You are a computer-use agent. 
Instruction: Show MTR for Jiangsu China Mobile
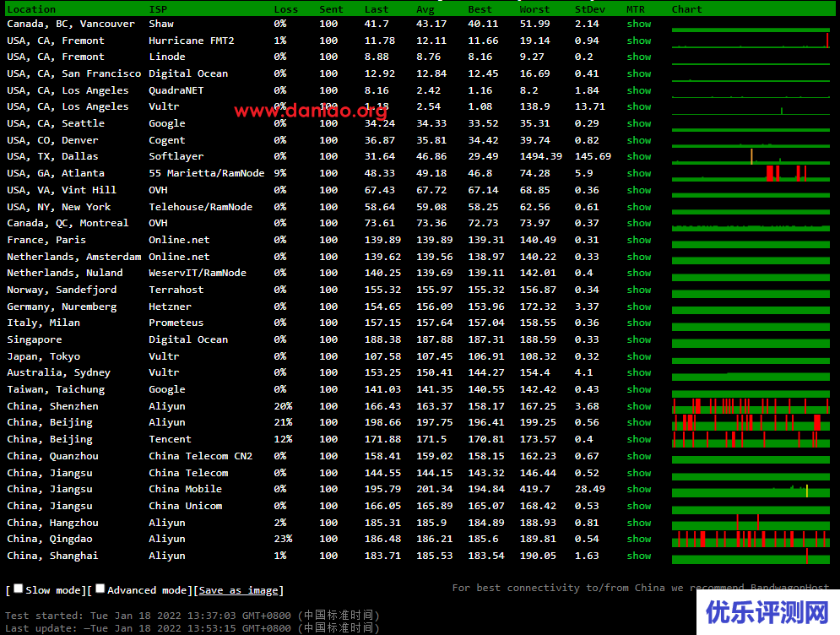pos(639,489)
